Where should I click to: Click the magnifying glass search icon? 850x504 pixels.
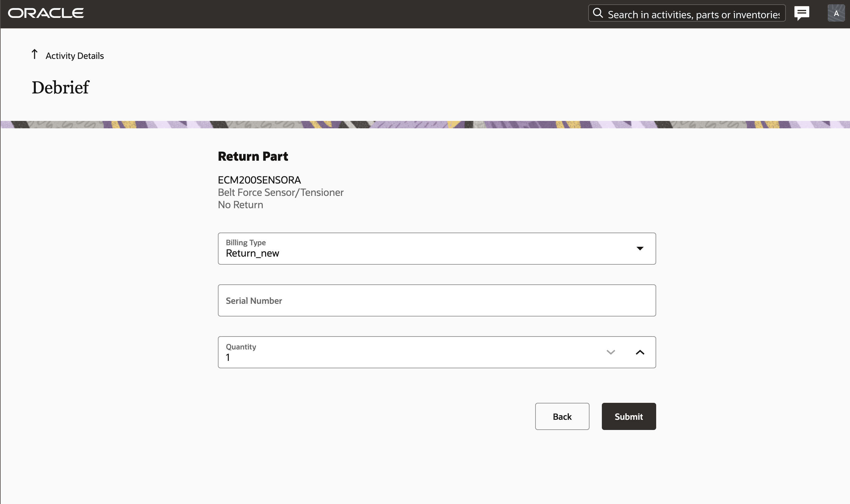click(x=598, y=13)
